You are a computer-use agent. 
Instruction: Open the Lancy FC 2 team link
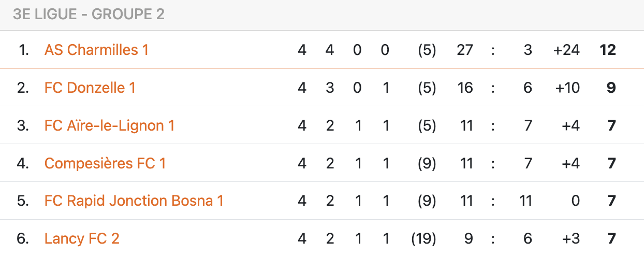pos(82,238)
